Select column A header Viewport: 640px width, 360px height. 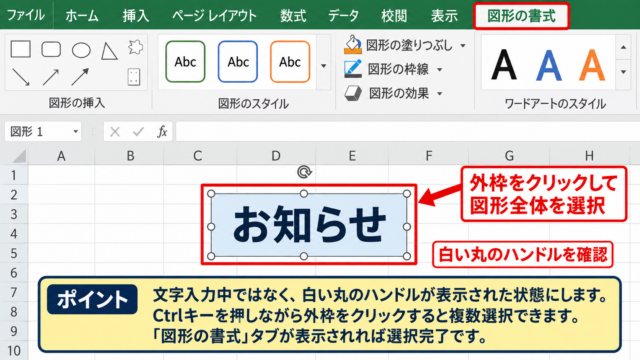click(x=61, y=156)
